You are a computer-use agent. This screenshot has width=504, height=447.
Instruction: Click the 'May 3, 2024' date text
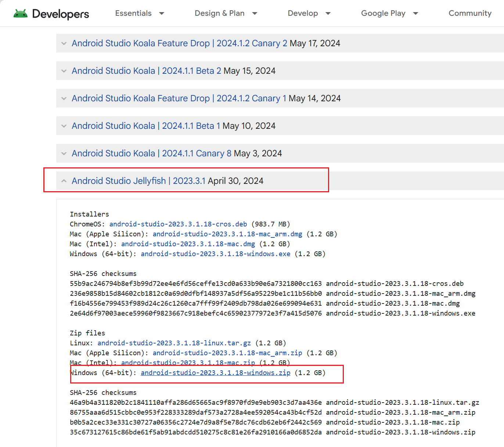point(258,153)
